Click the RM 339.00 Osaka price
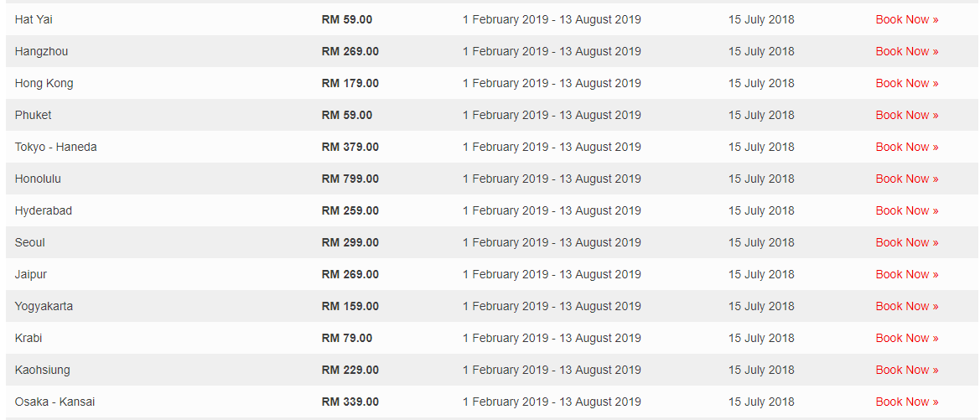The width and height of the screenshot is (980, 420). pyautogui.click(x=350, y=402)
